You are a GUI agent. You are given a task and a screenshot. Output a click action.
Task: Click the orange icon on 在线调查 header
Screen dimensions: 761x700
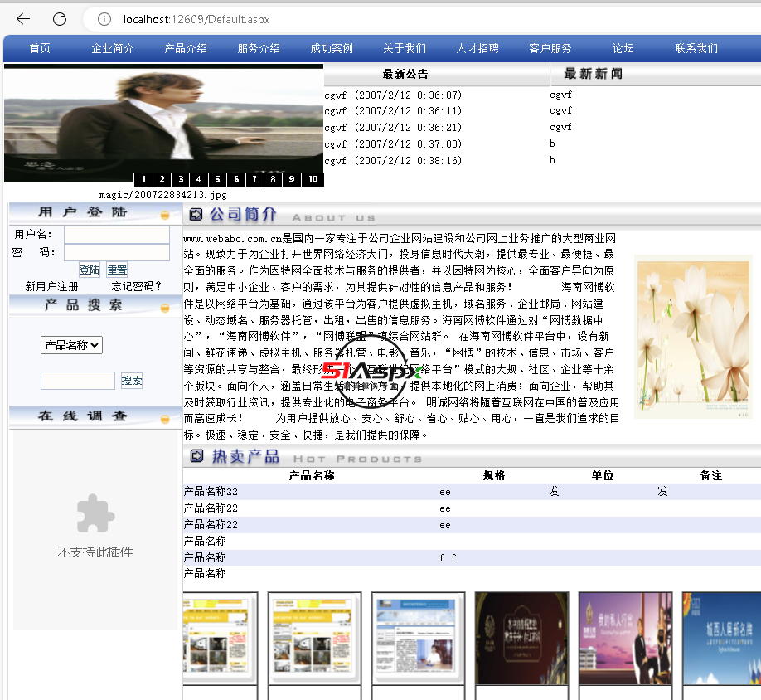pos(165,419)
